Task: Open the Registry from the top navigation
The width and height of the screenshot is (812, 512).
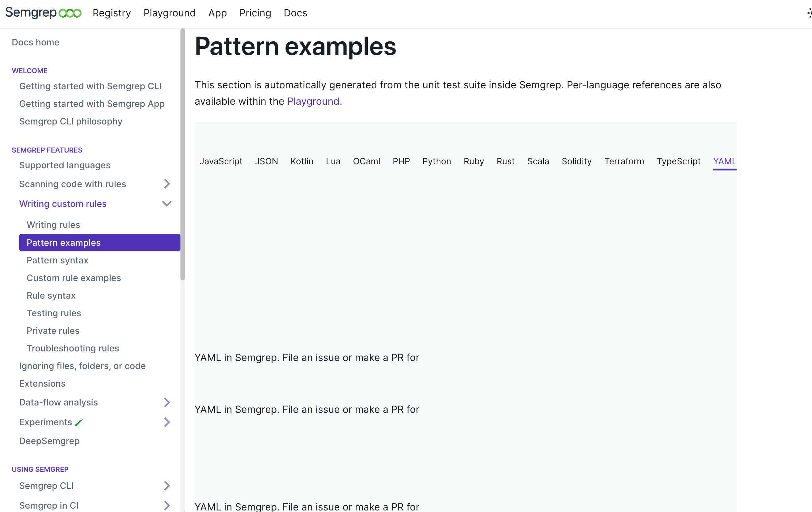Action: [x=112, y=13]
